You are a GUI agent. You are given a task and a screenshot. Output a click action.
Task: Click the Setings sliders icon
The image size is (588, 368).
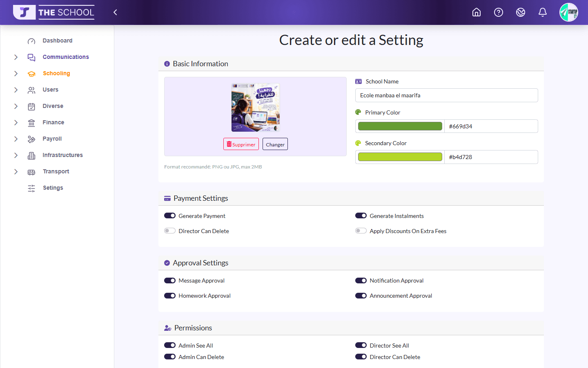click(x=31, y=188)
